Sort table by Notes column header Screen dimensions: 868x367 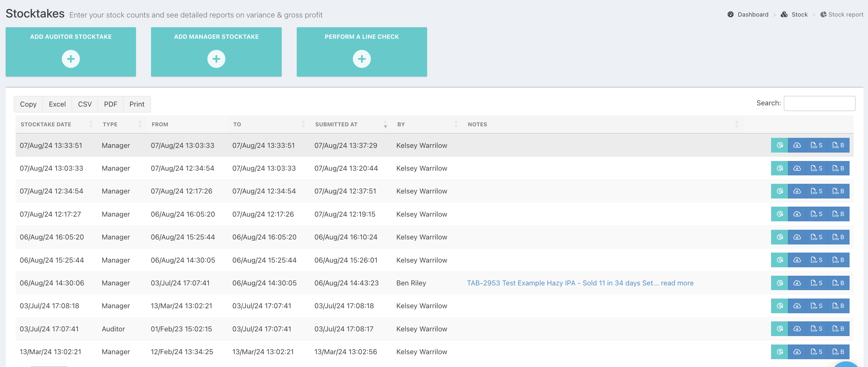coord(603,124)
